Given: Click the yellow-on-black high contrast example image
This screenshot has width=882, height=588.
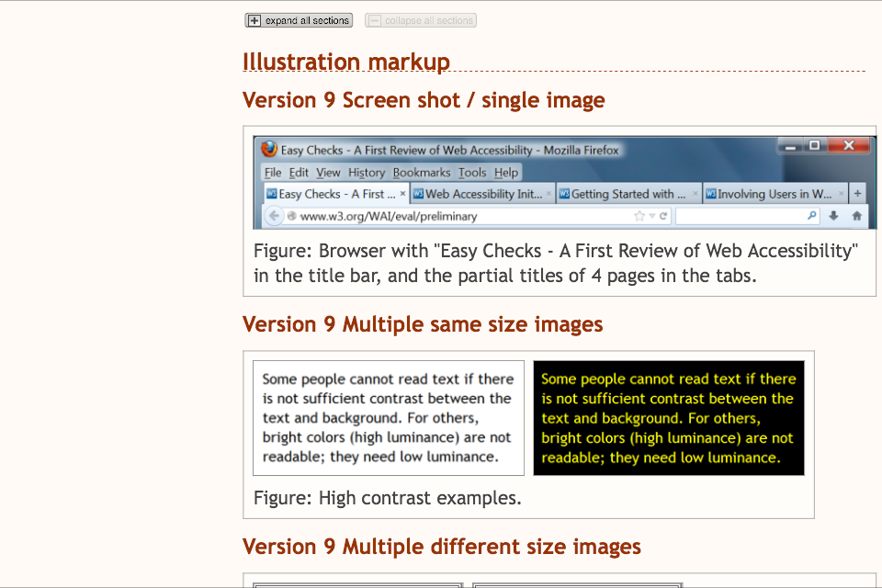Looking at the screenshot, I should click(669, 418).
